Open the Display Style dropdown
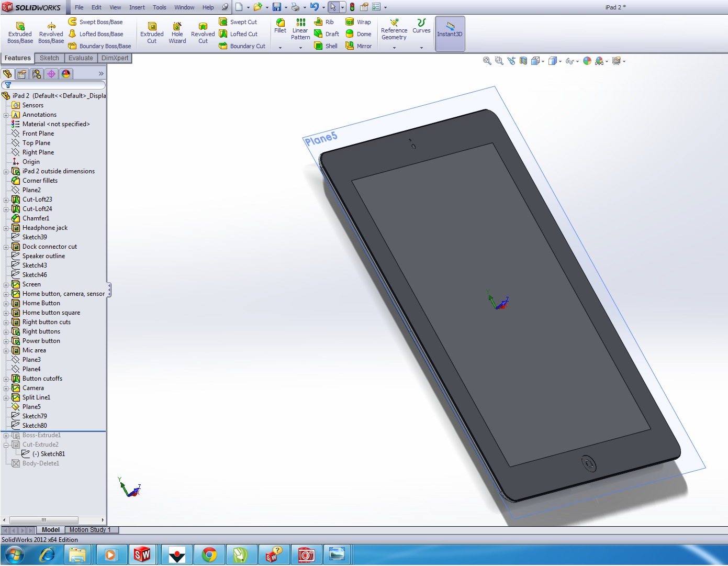This screenshot has height=566, width=728. [560, 61]
